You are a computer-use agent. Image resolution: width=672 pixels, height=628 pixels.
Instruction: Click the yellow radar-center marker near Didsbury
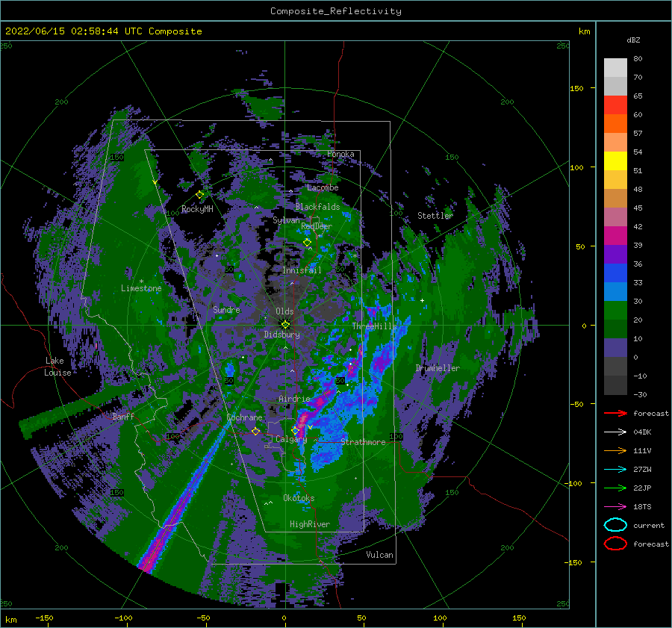285,325
